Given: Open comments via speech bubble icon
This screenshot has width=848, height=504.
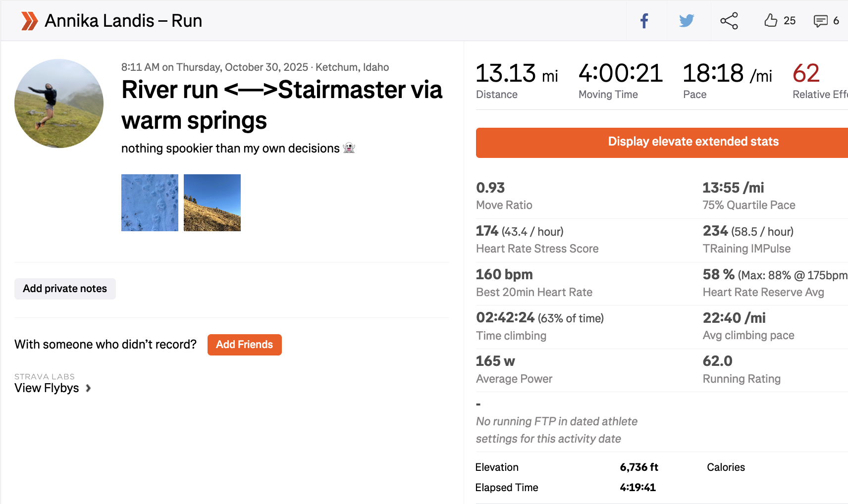Looking at the screenshot, I should pos(820,21).
